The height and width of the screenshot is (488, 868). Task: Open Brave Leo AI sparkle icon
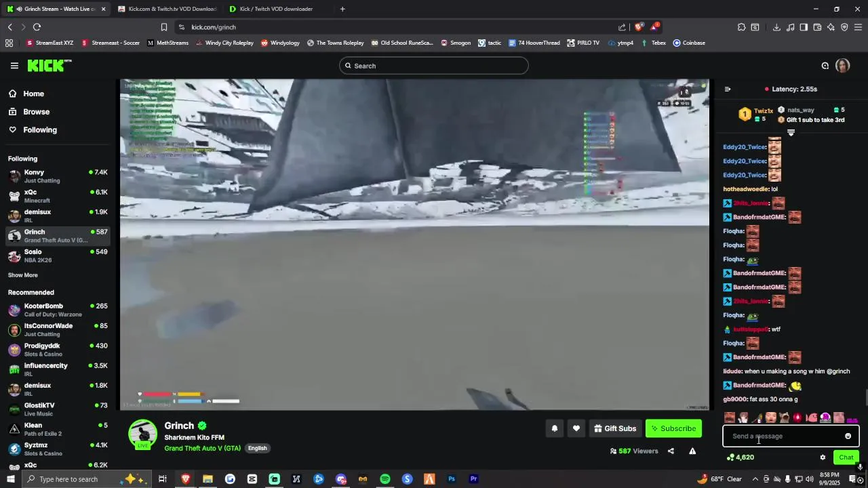pyautogui.click(x=831, y=27)
